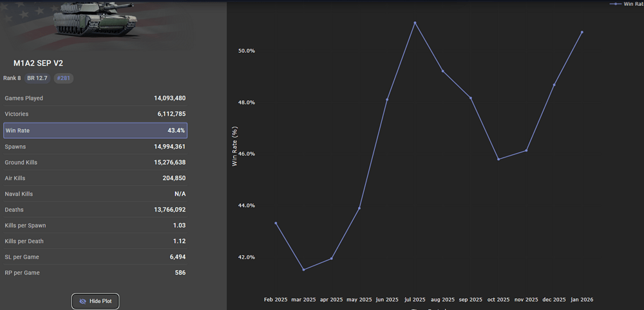This screenshot has width=644, height=310.
Task: Choose the Air Kills row
Action: (95, 178)
